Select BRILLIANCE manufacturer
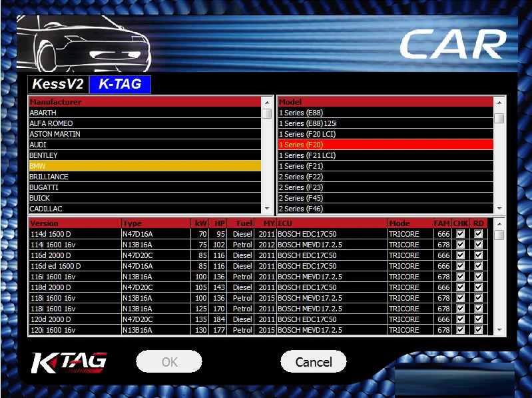The height and width of the screenshot is (398, 532). [x=145, y=177]
